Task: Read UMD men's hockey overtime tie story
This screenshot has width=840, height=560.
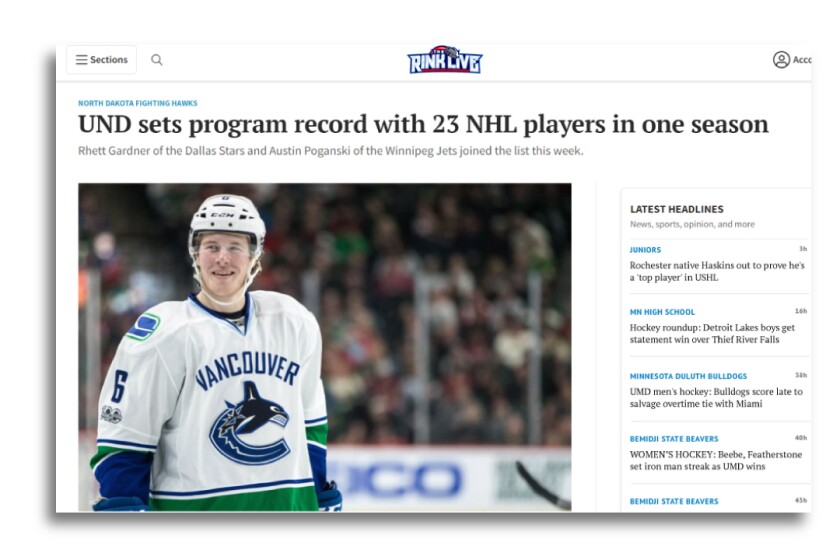Action: [716, 398]
